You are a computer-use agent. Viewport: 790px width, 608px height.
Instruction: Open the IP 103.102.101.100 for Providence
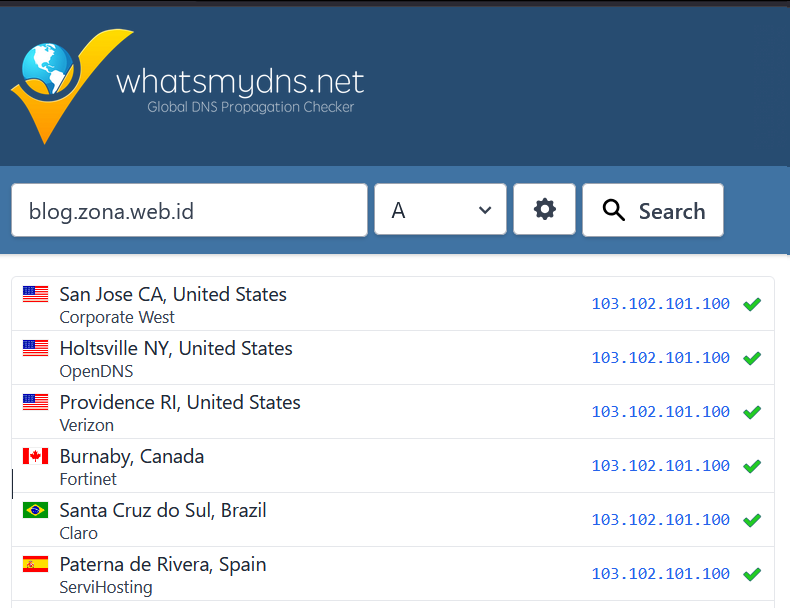661,412
